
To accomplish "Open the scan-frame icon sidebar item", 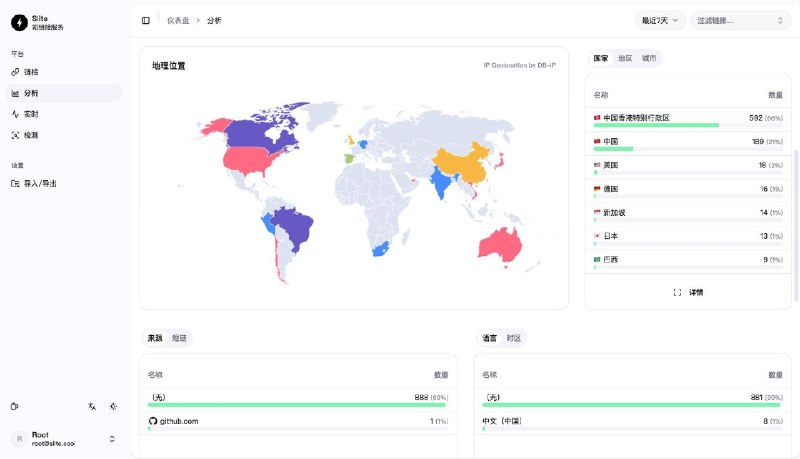I will [63, 135].
